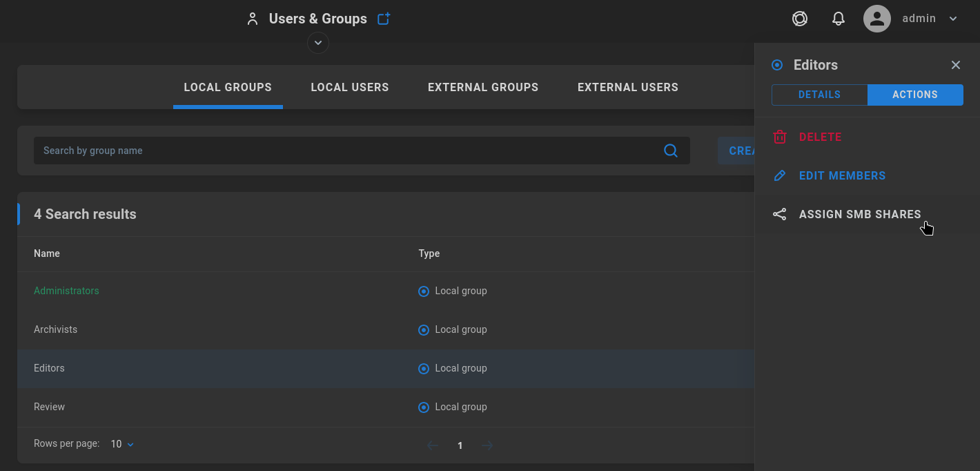Click page number 1

pyautogui.click(x=460, y=445)
